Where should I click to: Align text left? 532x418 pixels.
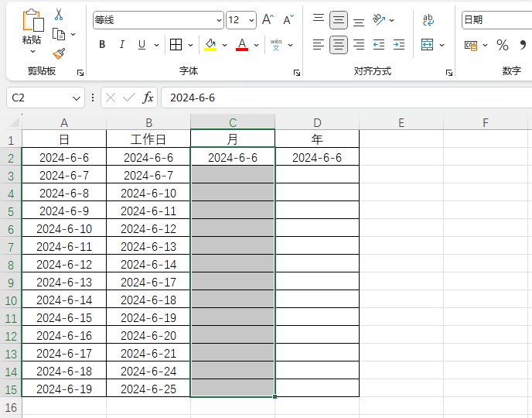click(x=319, y=44)
